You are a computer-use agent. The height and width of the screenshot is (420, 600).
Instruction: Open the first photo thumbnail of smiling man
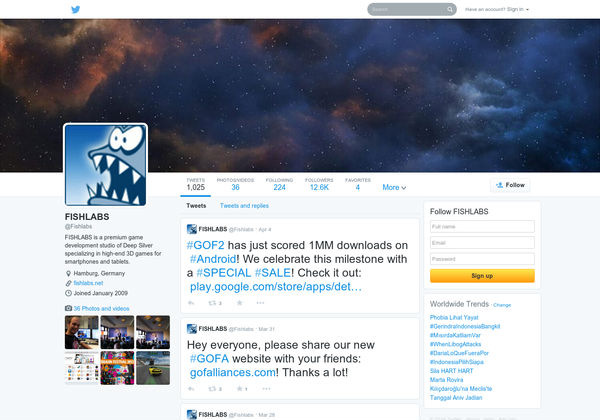pos(81,329)
